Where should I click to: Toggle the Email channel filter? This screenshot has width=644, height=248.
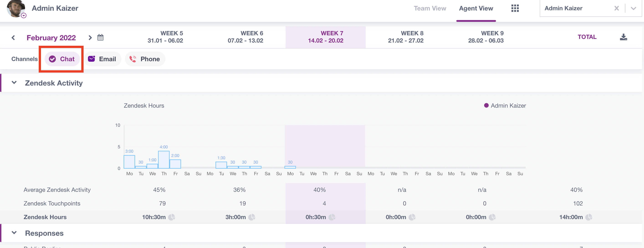point(102,59)
